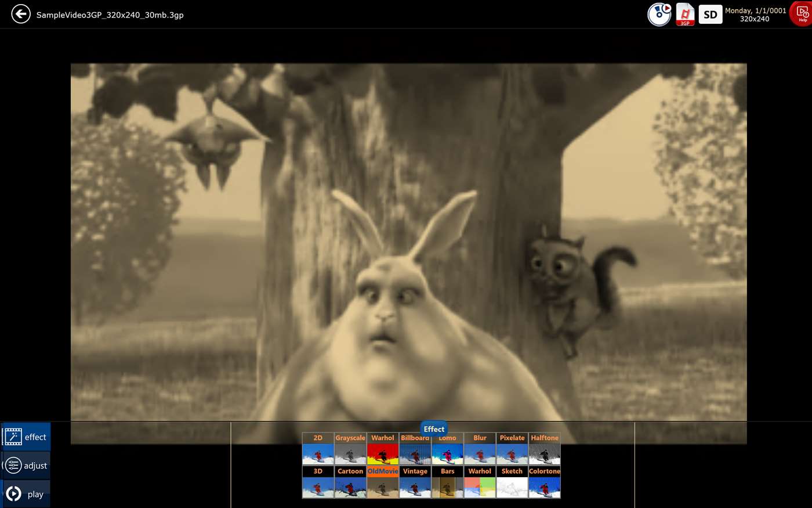
Task: Select the Billboard effect
Action: click(415, 449)
